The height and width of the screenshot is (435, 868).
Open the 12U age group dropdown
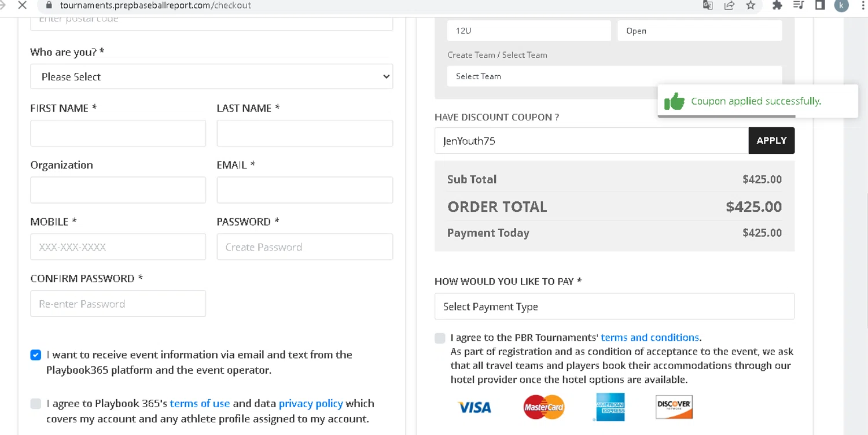pos(528,31)
